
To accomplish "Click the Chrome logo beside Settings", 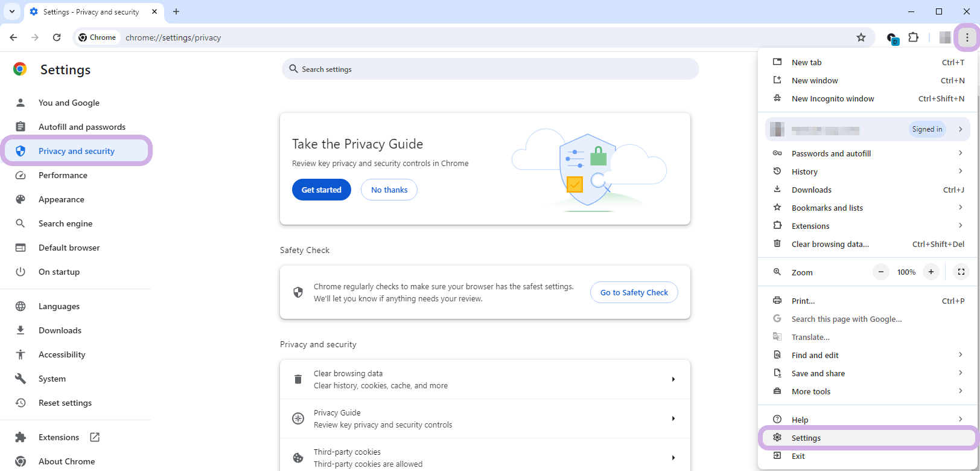I will (20, 69).
